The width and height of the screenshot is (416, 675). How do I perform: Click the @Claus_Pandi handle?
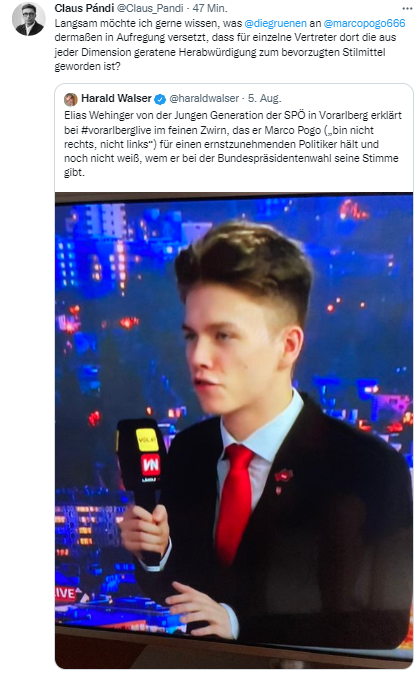150,8
